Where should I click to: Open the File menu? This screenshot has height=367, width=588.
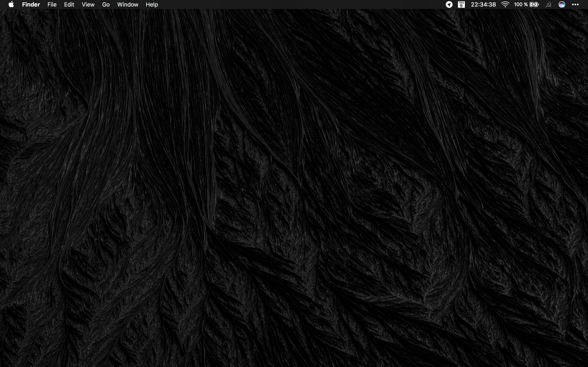[x=52, y=4]
